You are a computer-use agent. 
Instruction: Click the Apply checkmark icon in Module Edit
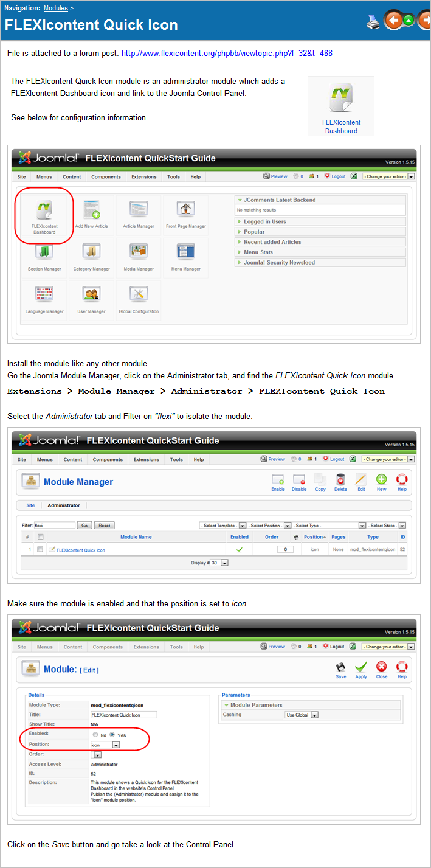tap(361, 670)
